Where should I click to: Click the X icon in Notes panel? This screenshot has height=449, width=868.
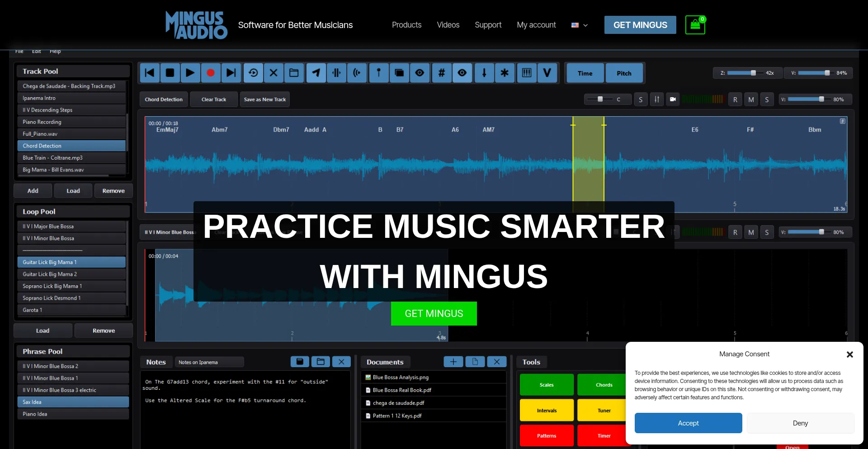(x=341, y=362)
